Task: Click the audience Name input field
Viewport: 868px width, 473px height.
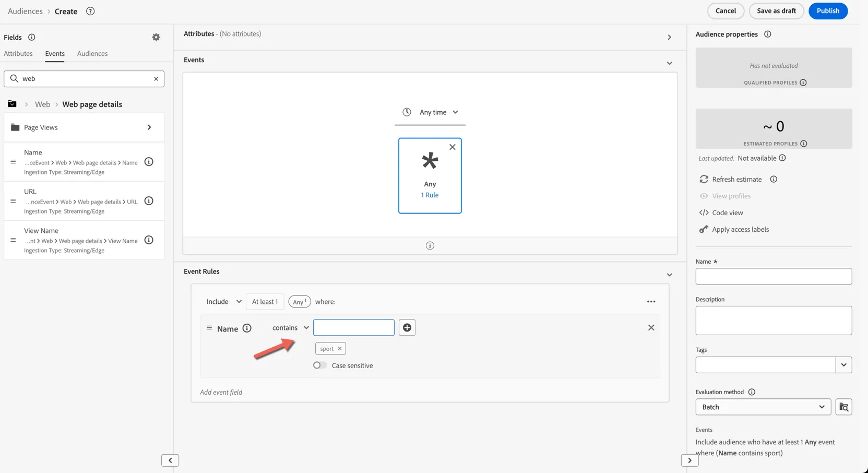Action: coord(774,277)
